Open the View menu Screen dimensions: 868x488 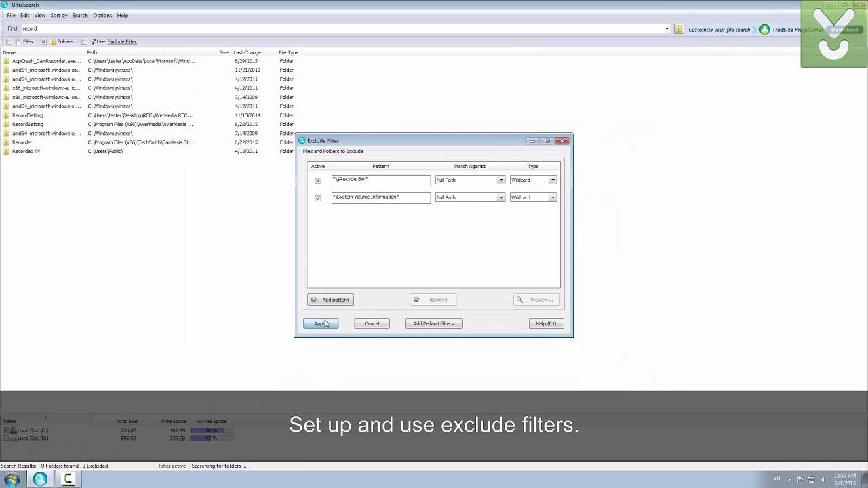(40, 16)
